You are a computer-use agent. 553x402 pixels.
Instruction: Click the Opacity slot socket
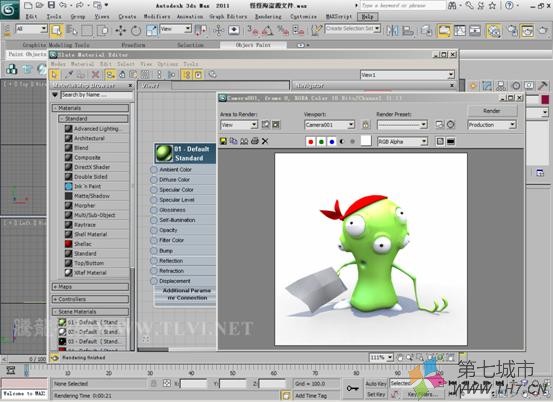coord(154,230)
